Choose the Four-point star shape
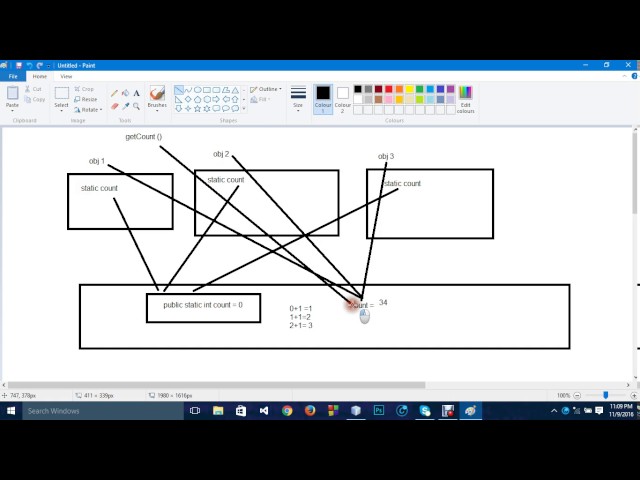The image size is (640, 480). (x=188, y=109)
